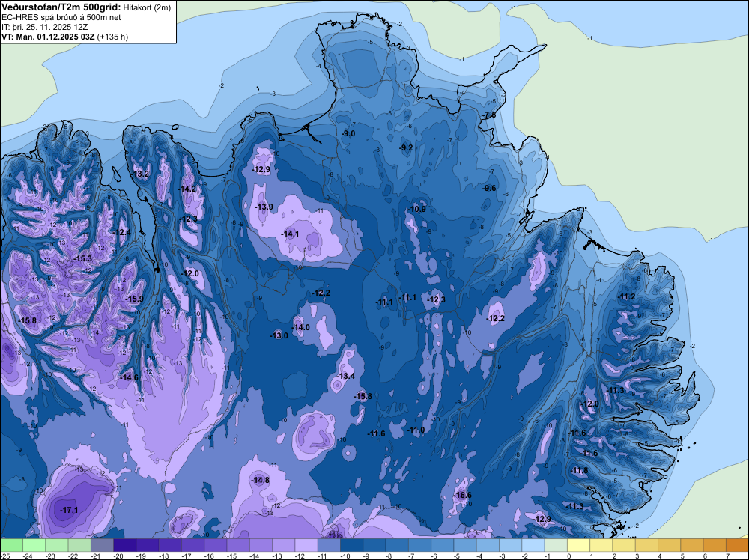Click the pale yellow swatch between 0 and 1
This screenshot has width=749, height=560.
pyautogui.click(x=578, y=545)
